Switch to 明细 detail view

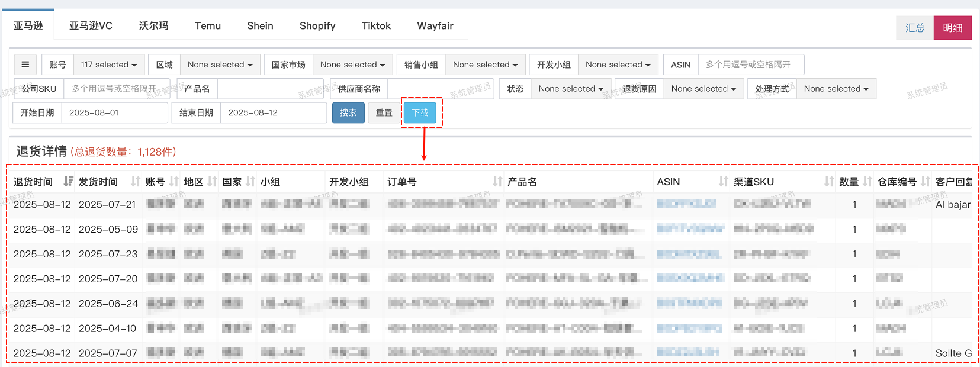click(x=952, y=28)
